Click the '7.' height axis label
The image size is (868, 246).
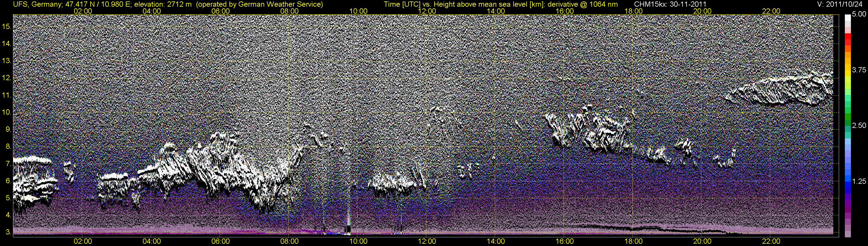pos(8,164)
